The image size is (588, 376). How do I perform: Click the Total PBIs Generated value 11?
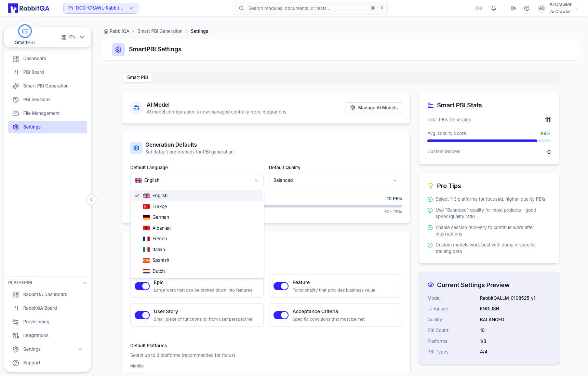click(548, 120)
